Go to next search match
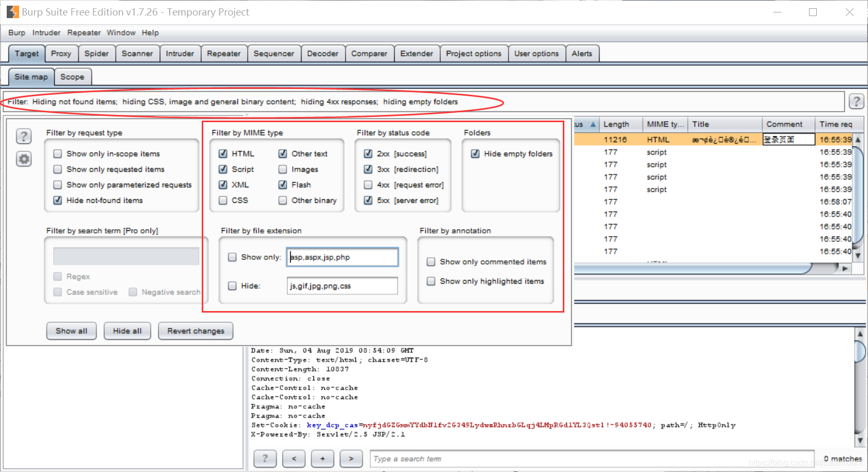868x472 pixels. tap(351, 459)
